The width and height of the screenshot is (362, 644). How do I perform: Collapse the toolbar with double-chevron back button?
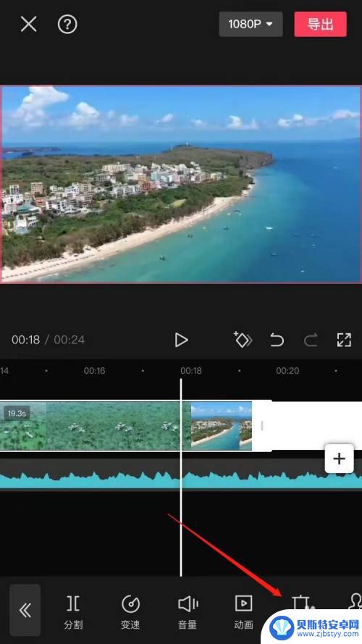[x=25, y=611]
